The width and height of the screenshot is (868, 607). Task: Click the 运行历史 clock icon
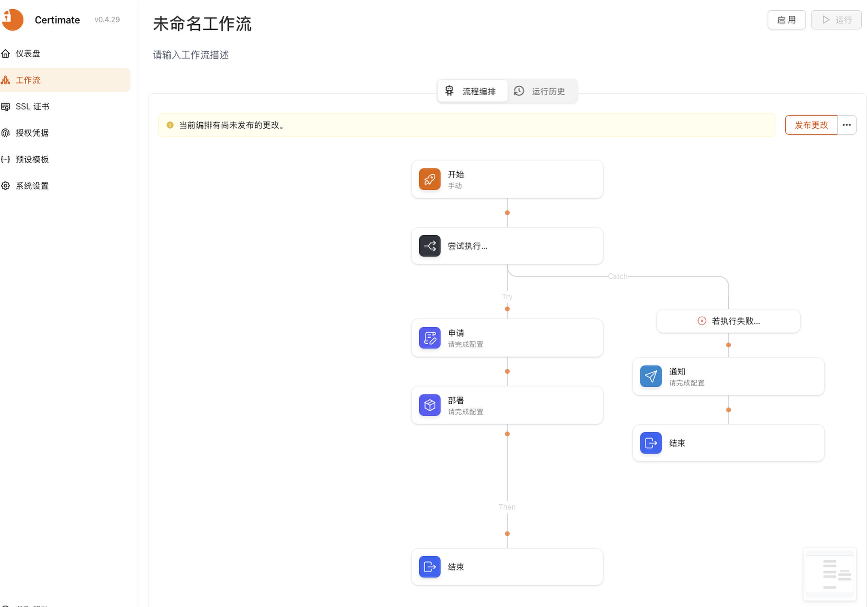coord(519,91)
